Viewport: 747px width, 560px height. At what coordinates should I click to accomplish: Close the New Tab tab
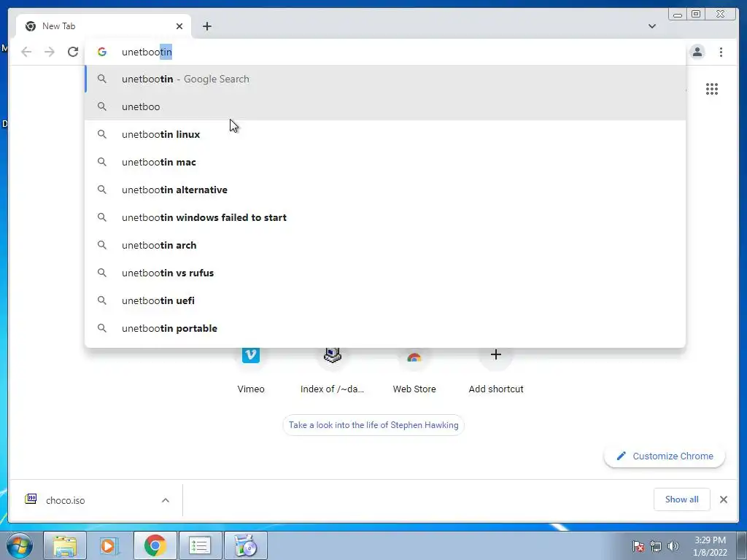tap(179, 26)
